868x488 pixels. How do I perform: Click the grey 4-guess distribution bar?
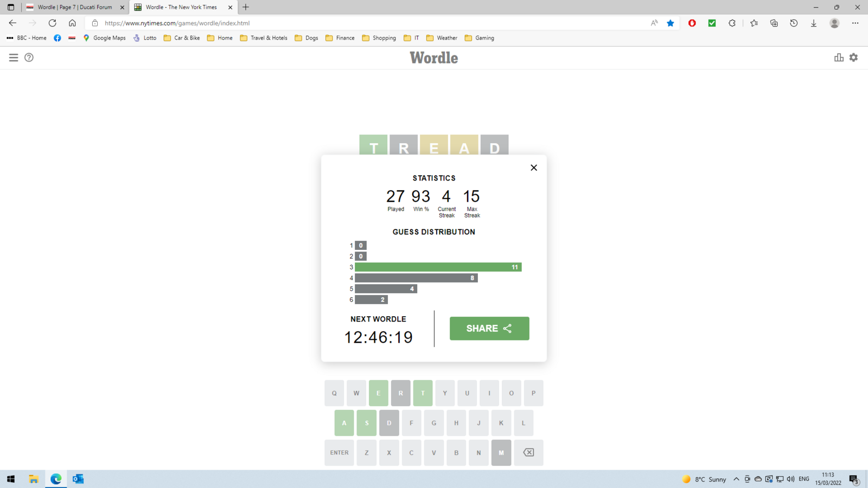pos(416,278)
